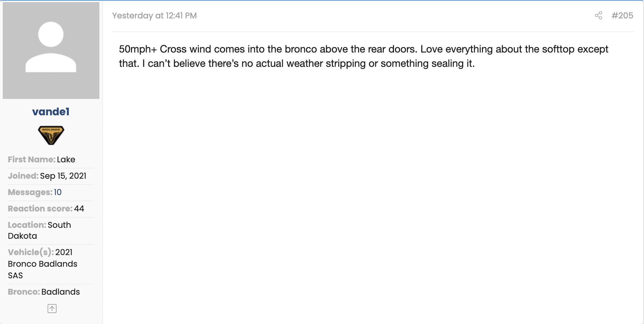
Task: Click the "Messages:" label
Action: [30, 192]
